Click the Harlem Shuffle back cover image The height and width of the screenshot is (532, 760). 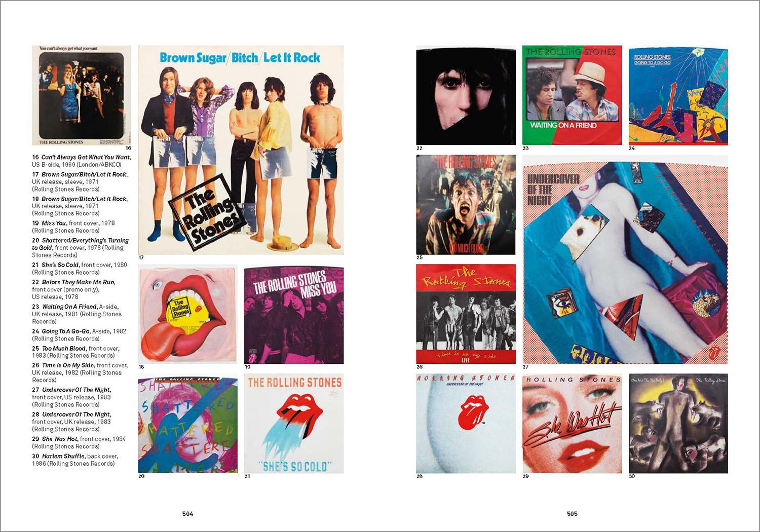[678, 424]
